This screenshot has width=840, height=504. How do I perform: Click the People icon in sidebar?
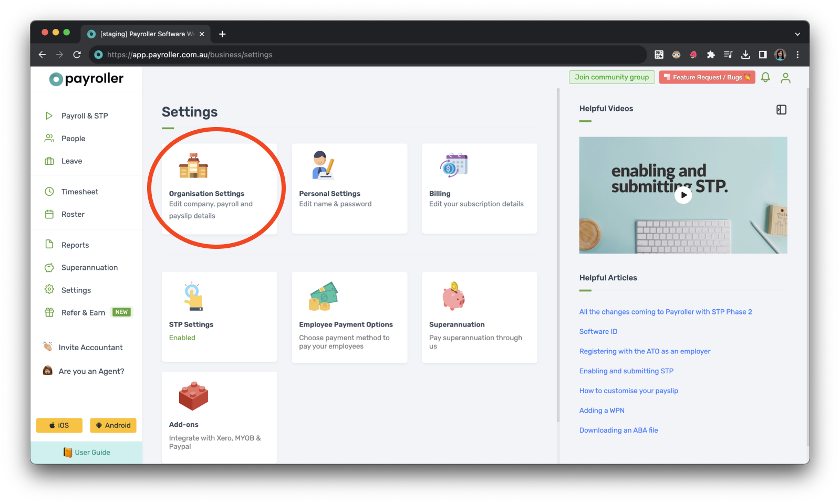pyautogui.click(x=49, y=138)
